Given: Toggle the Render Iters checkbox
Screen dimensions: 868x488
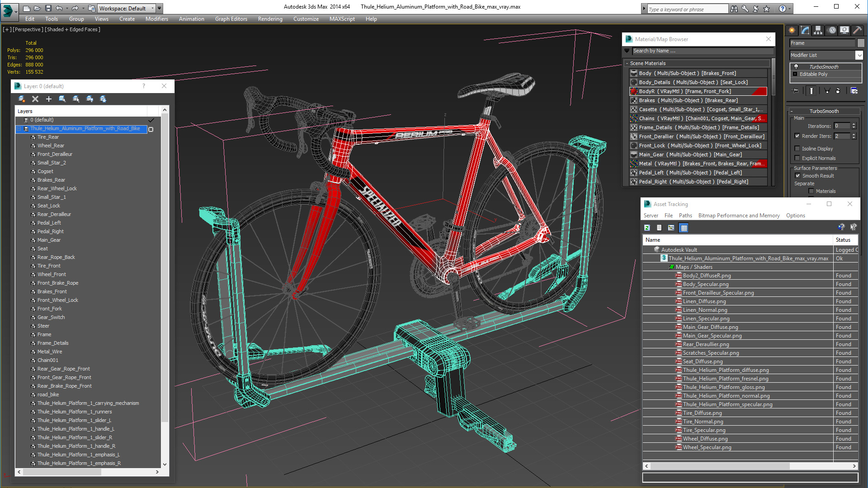Looking at the screenshot, I should click(797, 136).
